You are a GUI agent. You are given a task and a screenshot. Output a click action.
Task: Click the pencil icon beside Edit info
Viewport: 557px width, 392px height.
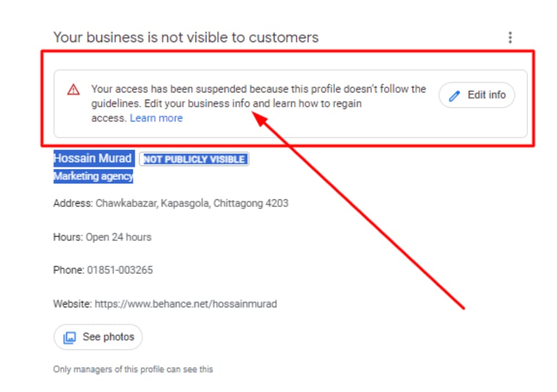coord(455,96)
